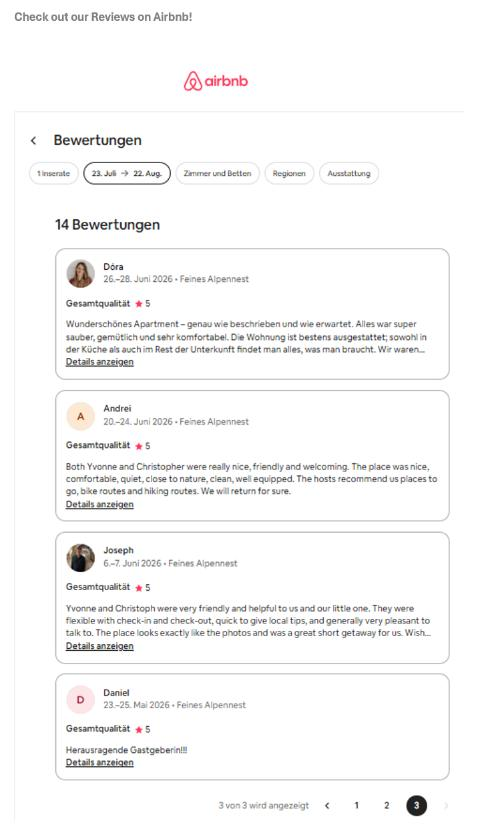Image resolution: width=499 pixels, height=835 pixels.
Task: Open Daniel's avatar with letter D
Action: pyautogui.click(x=80, y=700)
